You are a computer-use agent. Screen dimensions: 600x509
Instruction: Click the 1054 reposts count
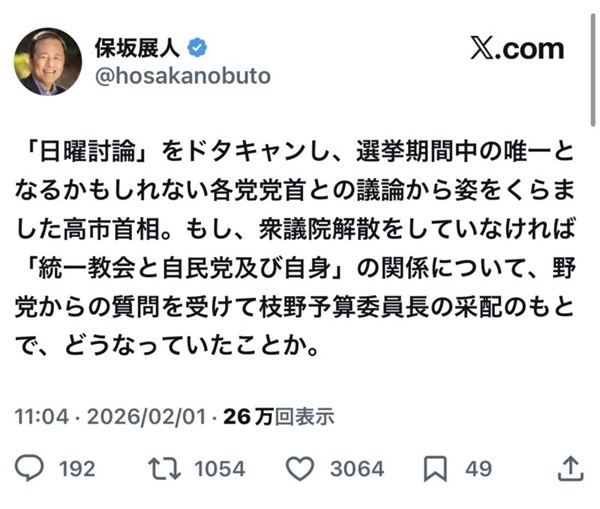tap(217, 468)
